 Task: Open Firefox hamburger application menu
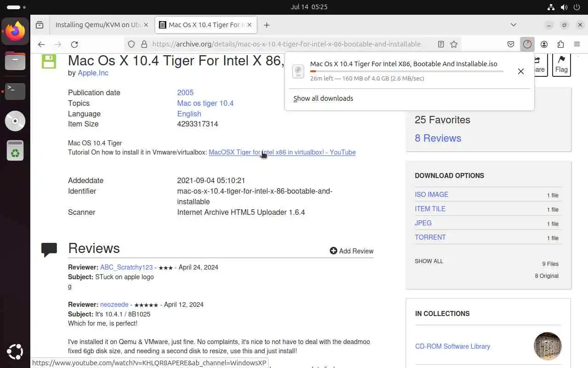577,44
